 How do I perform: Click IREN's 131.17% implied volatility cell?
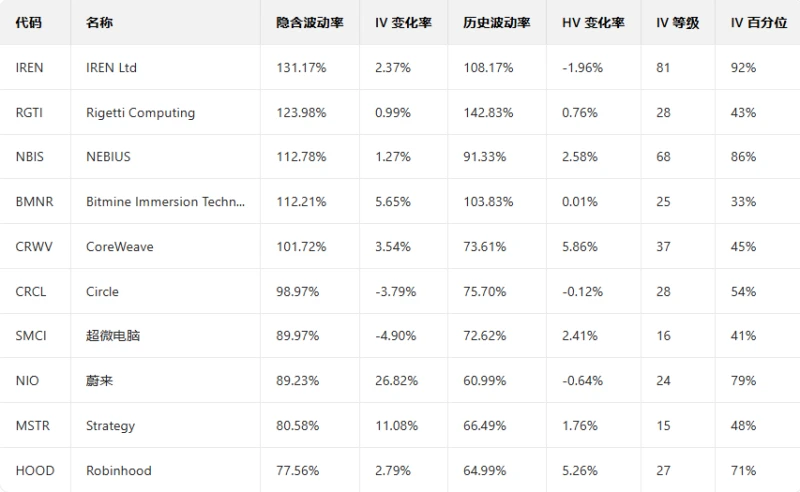pos(300,68)
